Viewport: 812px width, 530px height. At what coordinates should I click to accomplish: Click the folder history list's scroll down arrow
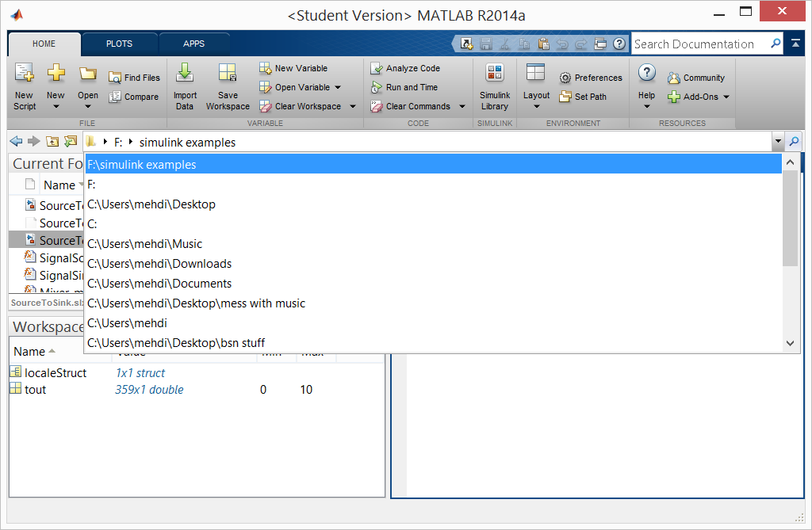[790, 343]
